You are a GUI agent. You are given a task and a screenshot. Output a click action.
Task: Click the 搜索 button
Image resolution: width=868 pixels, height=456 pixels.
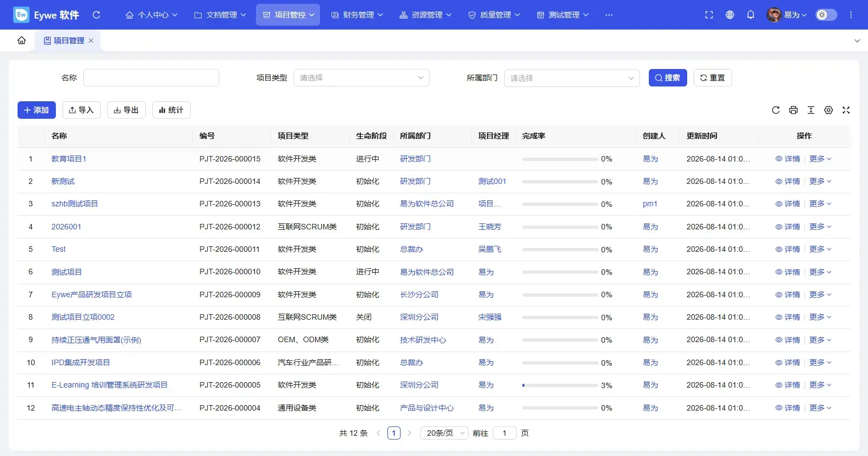[668, 78]
